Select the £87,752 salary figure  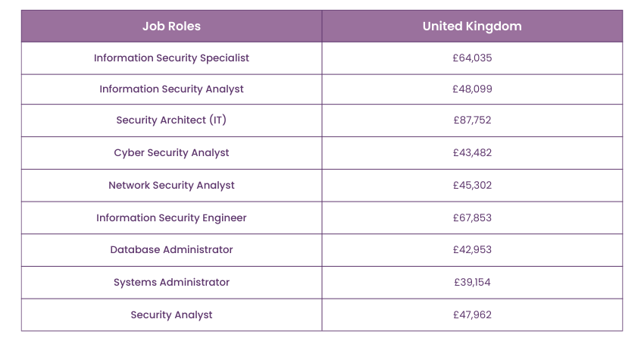(472, 120)
